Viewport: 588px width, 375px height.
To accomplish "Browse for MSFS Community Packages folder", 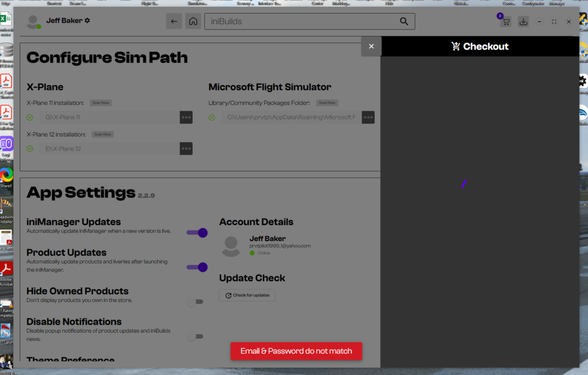I will [x=368, y=118].
